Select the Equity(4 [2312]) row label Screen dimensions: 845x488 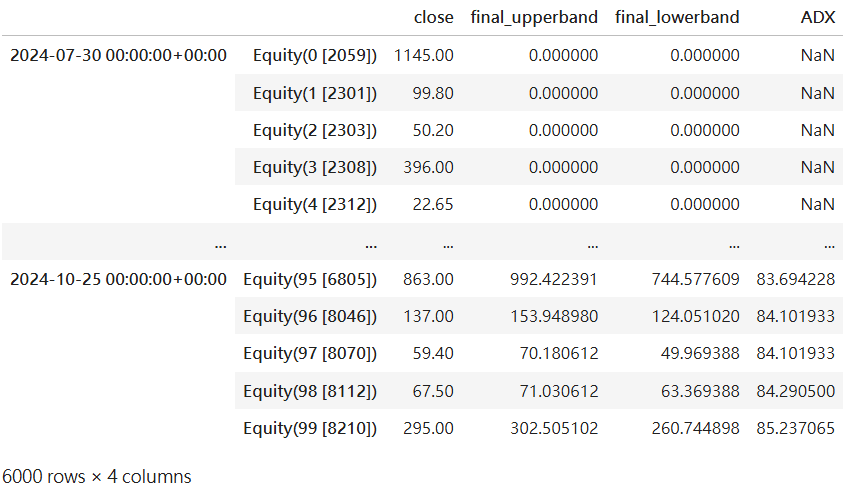pyautogui.click(x=314, y=204)
